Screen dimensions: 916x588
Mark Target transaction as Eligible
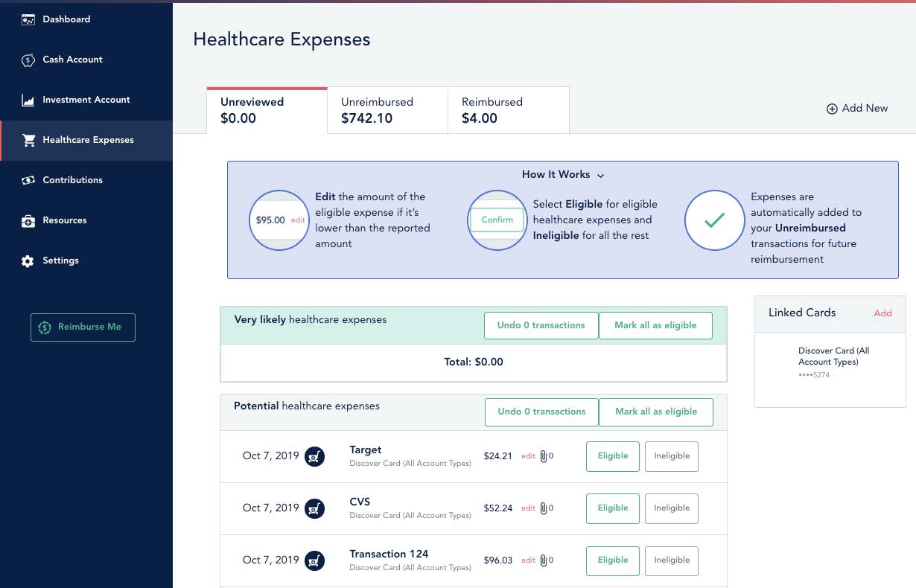[612, 456]
